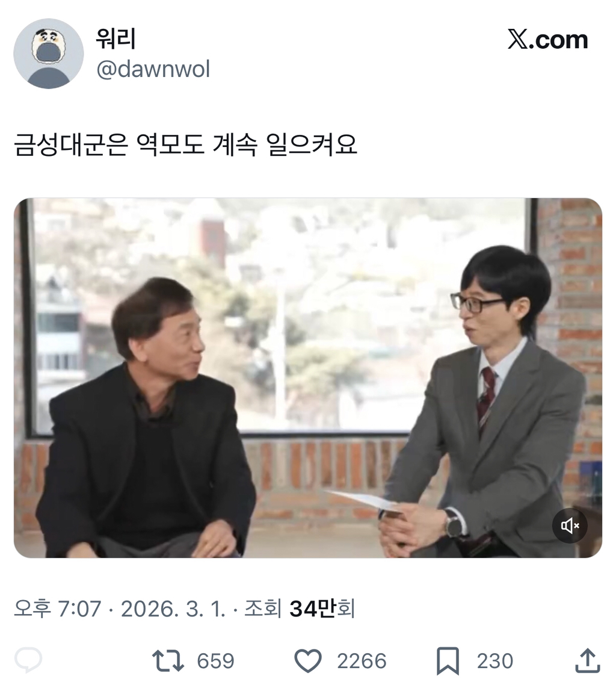Click the 230 bookmarks count
616x679 pixels.
[495, 662]
